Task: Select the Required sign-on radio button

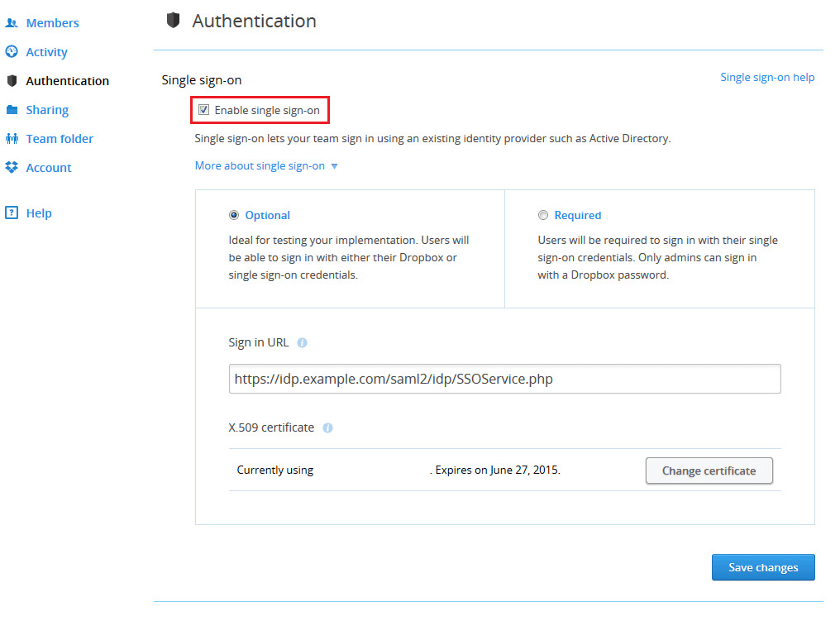Action: (543, 214)
